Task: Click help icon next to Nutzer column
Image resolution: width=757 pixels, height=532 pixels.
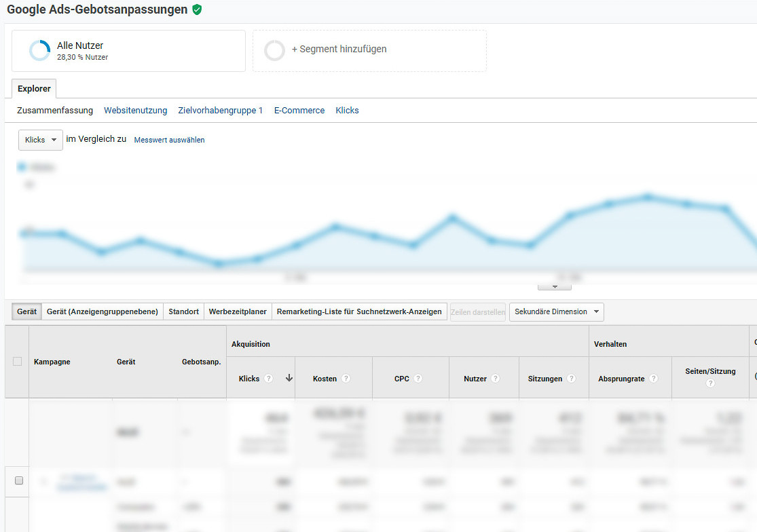Action: pos(496,379)
